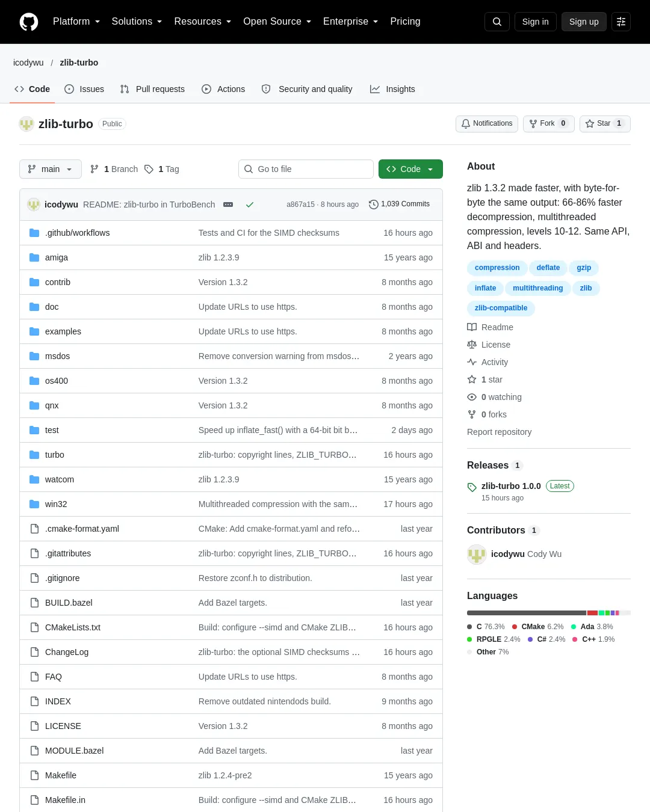Open the Enterprise dropdown menu

(x=350, y=22)
